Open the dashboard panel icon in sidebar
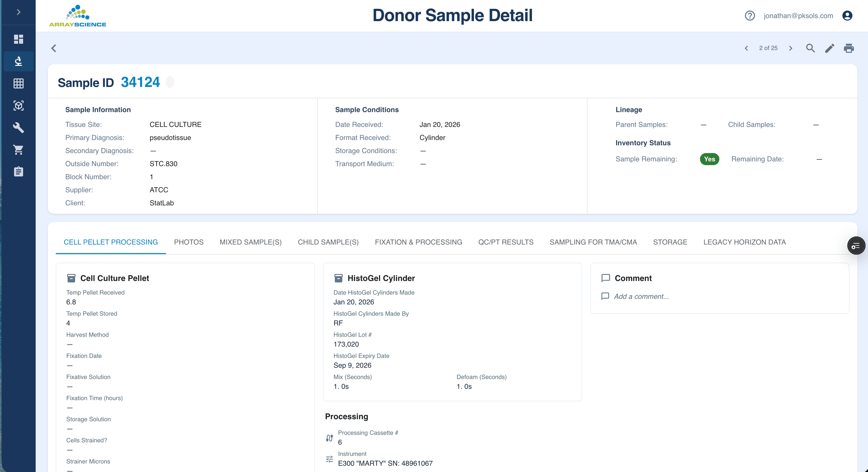This screenshot has height=472, width=868. point(19,39)
